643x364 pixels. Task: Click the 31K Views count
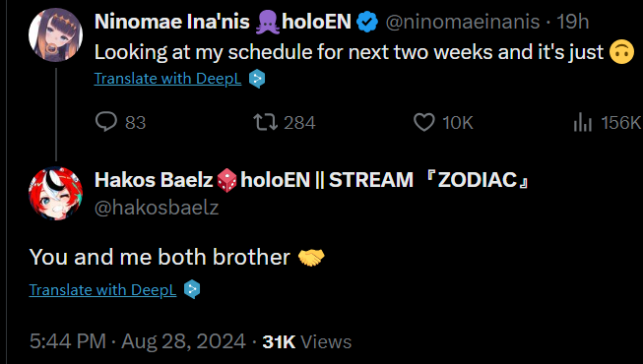pyautogui.click(x=307, y=341)
